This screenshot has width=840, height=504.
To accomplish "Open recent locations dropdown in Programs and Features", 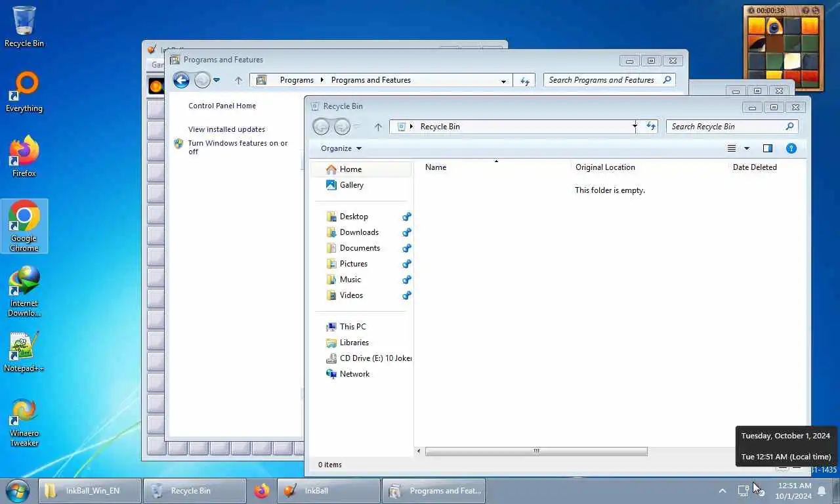I will coord(217,80).
